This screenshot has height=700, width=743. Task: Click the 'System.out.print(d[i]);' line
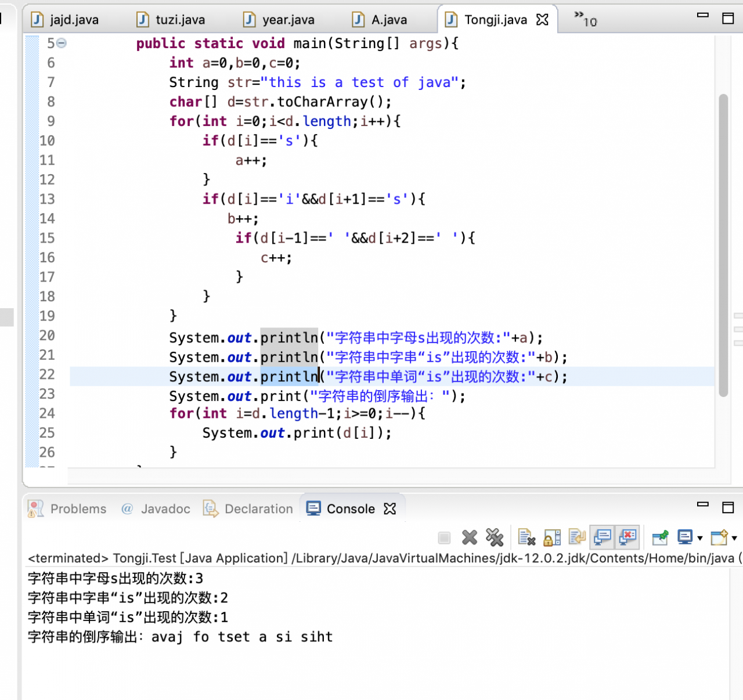point(297,433)
